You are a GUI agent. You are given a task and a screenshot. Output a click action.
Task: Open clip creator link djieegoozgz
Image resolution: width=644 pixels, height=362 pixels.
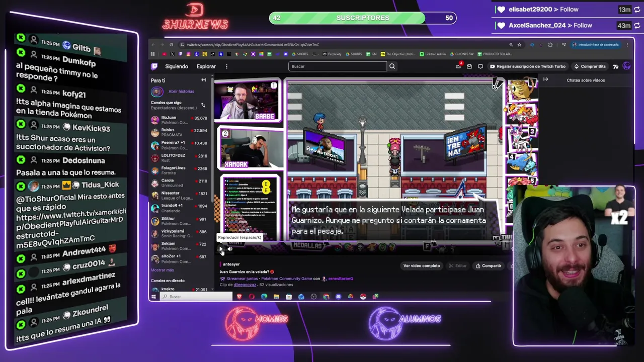[245, 285]
